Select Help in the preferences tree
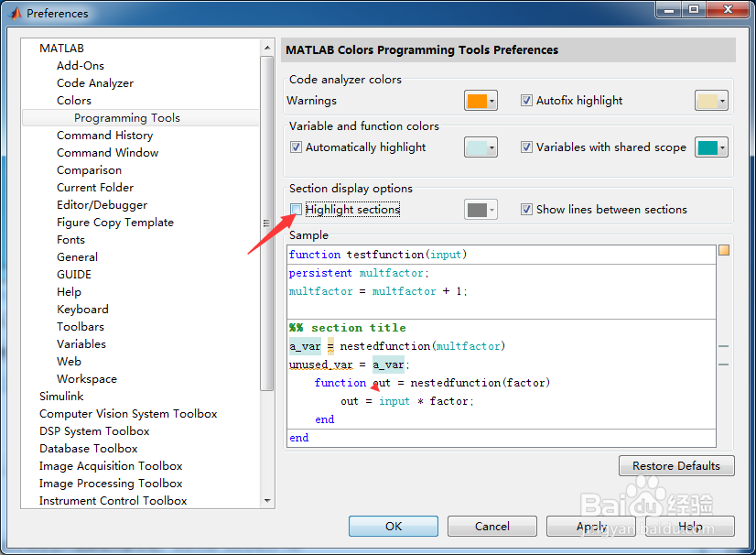 (x=69, y=291)
